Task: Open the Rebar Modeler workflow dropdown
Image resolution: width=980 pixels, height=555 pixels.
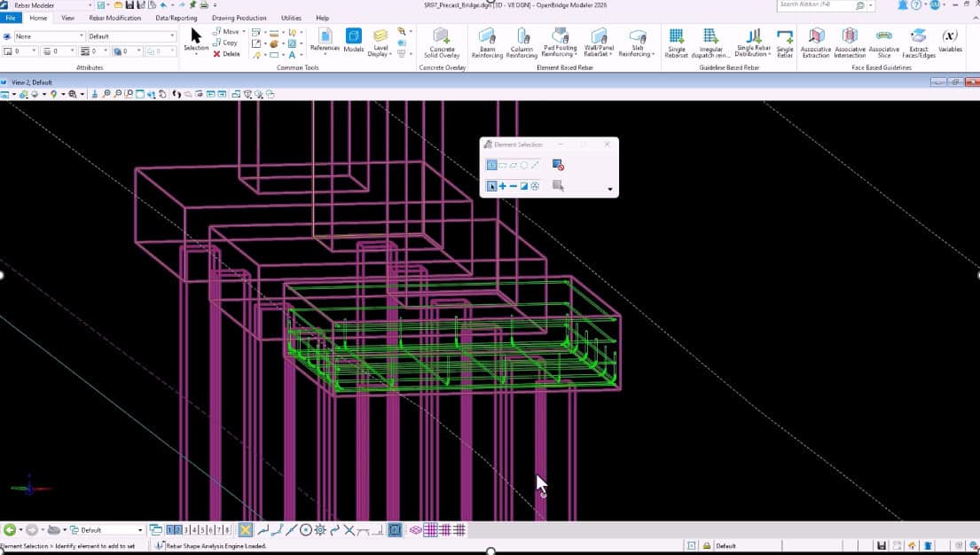Action: [91, 5]
